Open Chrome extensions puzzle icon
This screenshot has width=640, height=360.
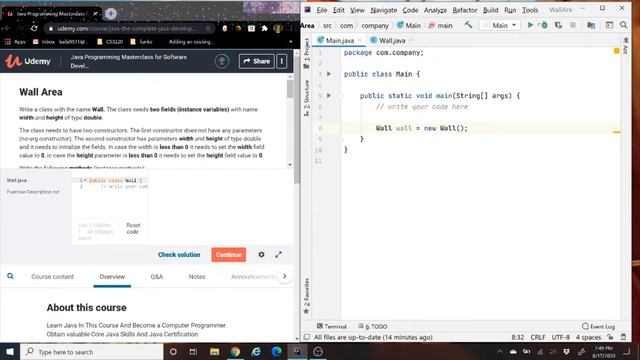coord(264,28)
